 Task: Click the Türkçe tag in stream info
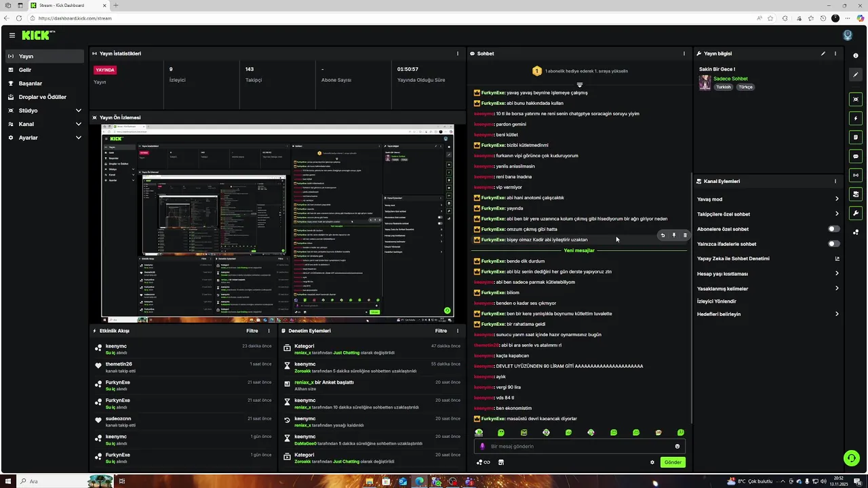click(745, 87)
